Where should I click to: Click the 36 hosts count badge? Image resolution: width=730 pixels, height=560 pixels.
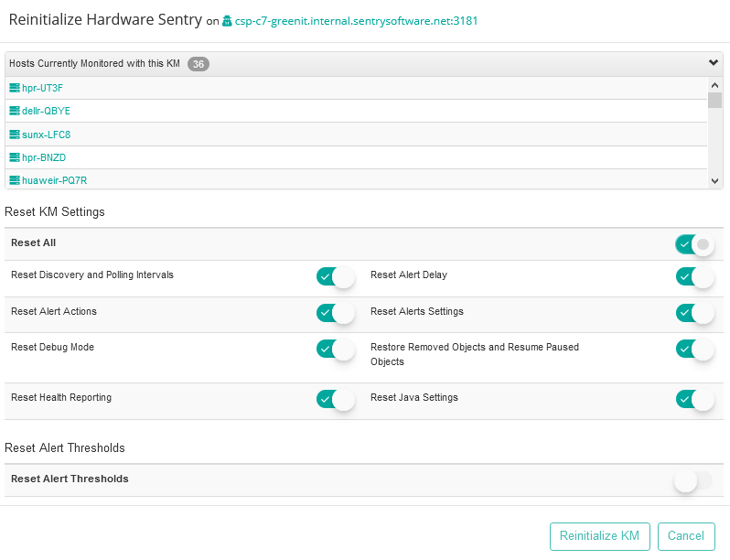tap(198, 63)
